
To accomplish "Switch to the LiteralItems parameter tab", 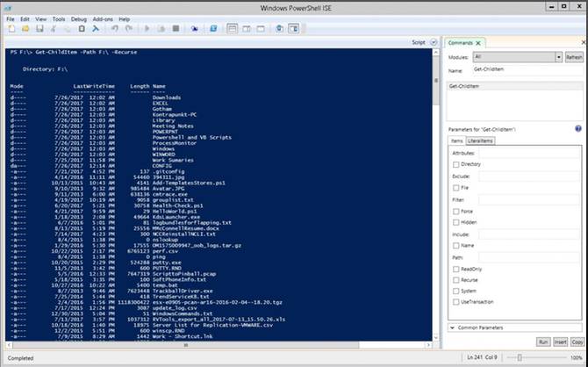I will pos(480,141).
